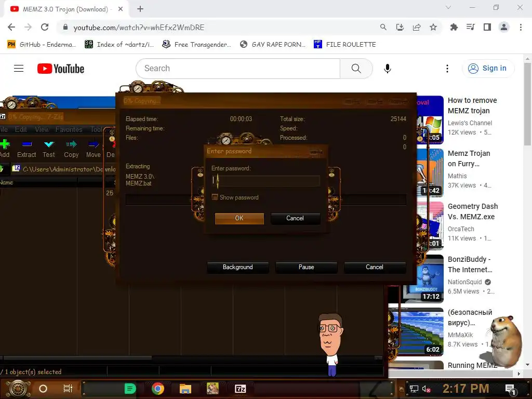Unmute the volume tray icon
Screen dimensions: 532x399
point(426,389)
